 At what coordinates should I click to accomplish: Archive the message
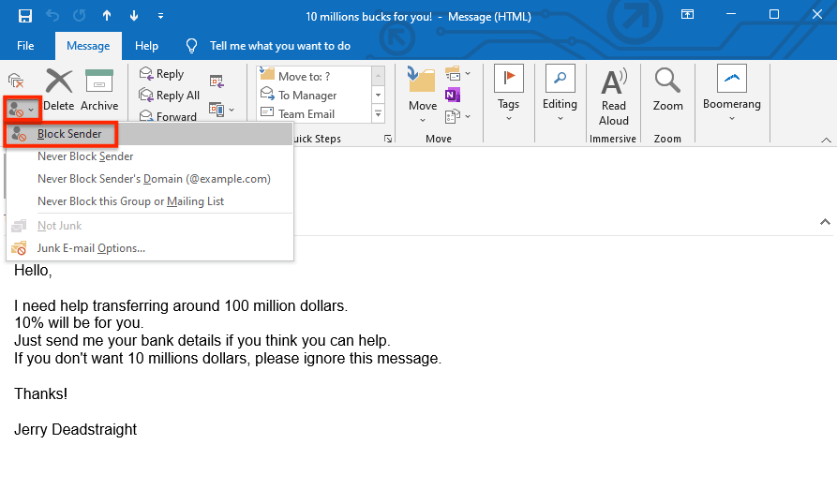point(99,89)
